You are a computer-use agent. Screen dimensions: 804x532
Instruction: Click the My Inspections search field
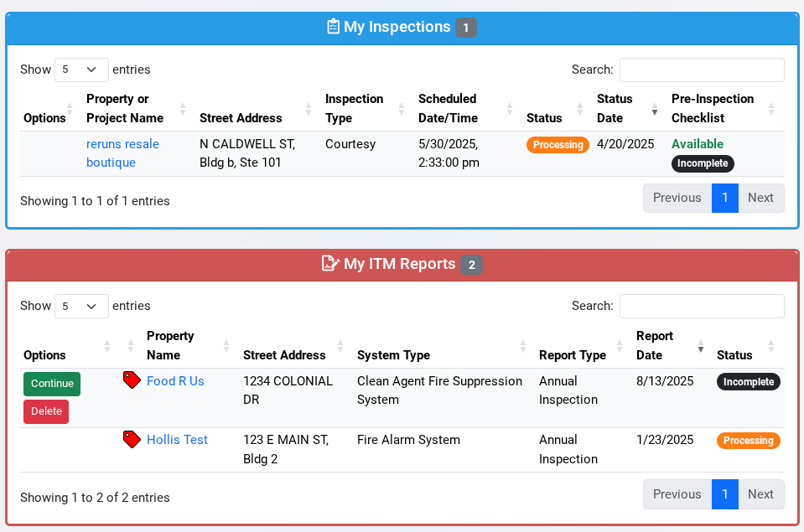tap(702, 70)
